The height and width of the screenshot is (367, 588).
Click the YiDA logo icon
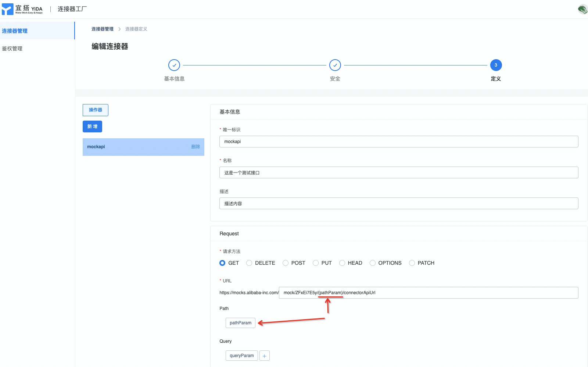(7, 9)
